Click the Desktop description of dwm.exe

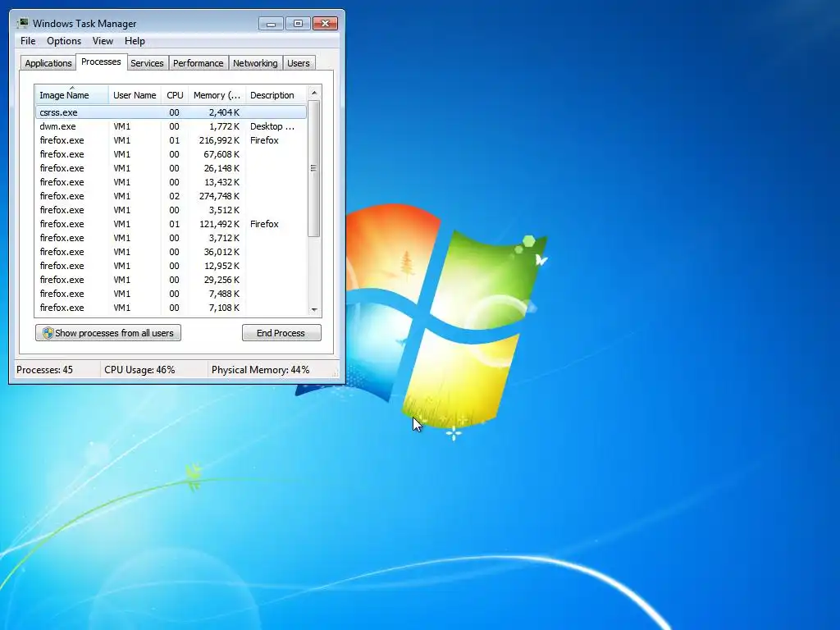(x=272, y=126)
